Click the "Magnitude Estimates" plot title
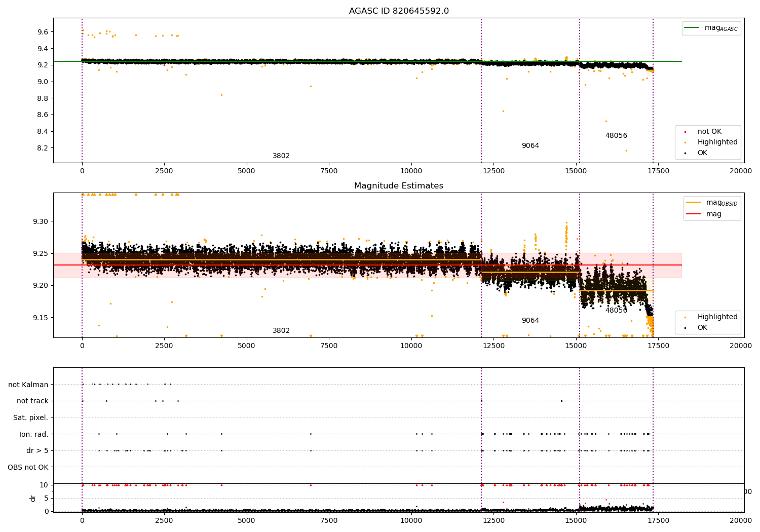Viewport: 760px width, 532px height. pyautogui.click(x=399, y=186)
